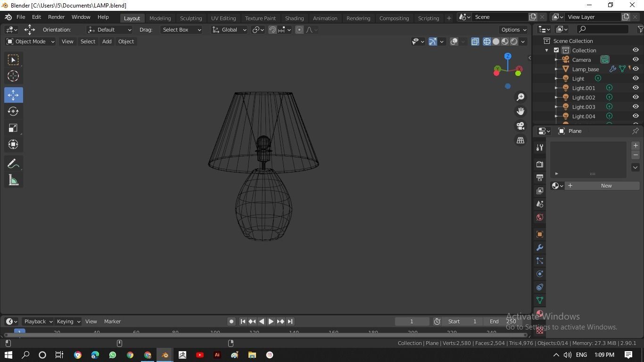Hide Lamp_base with its eye icon
The width and height of the screenshot is (644, 362).
pyautogui.click(x=636, y=69)
